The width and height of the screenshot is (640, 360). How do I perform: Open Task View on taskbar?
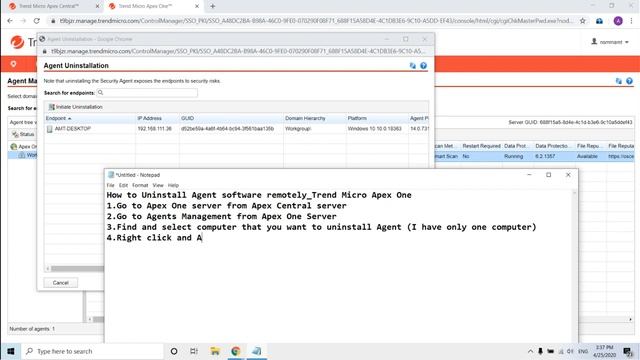tap(194, 351)
